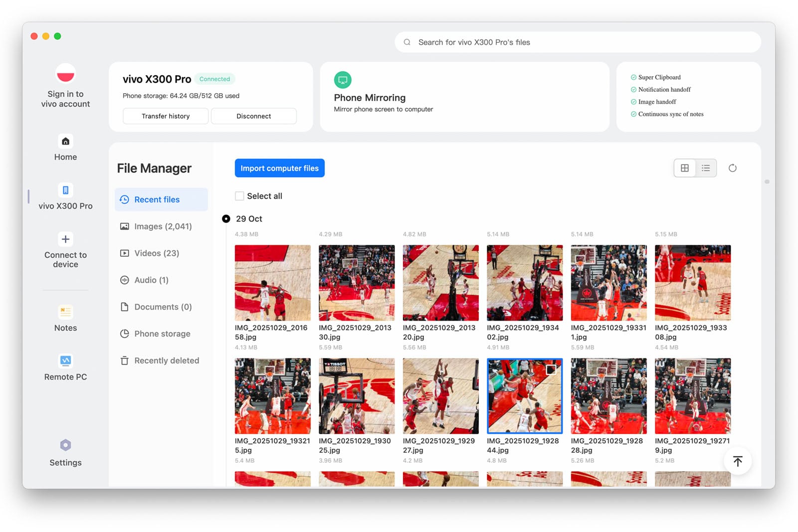Disconnect the vivo X300 Pro
Viewport: 798px width, 532px height.
253,116
